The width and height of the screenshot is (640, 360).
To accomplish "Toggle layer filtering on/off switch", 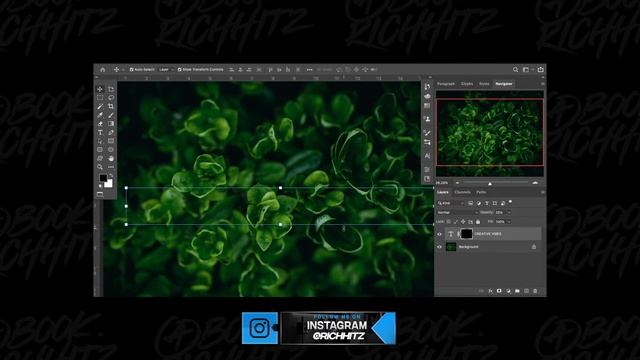I will click(510, 202).
